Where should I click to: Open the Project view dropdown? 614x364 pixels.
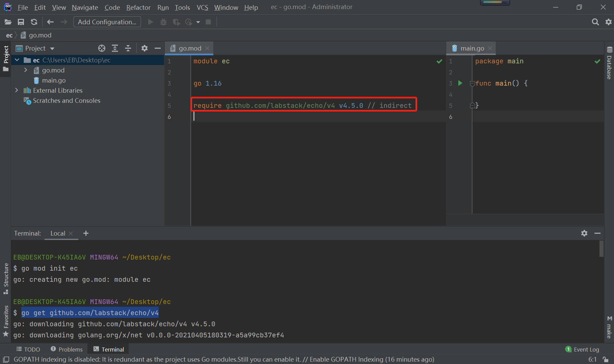pyautogui.click(x=52, y=49)
